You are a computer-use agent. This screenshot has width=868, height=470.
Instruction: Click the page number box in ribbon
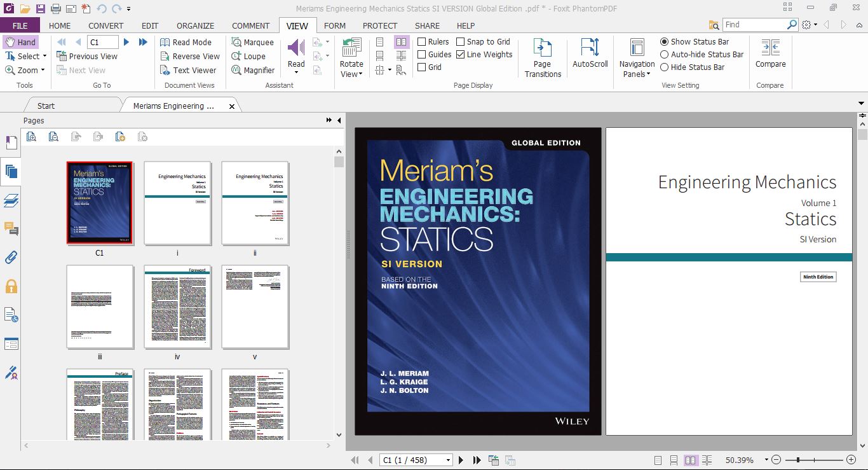[x=103, y=42]
